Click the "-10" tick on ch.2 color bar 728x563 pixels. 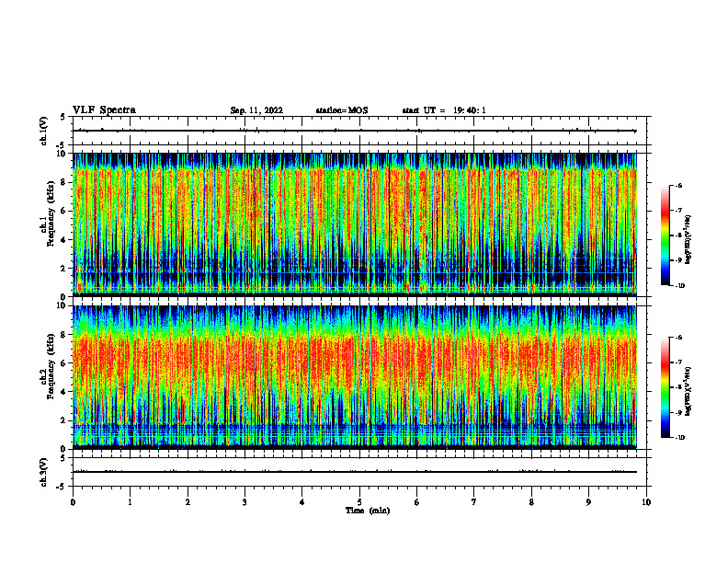pos(680,438)
